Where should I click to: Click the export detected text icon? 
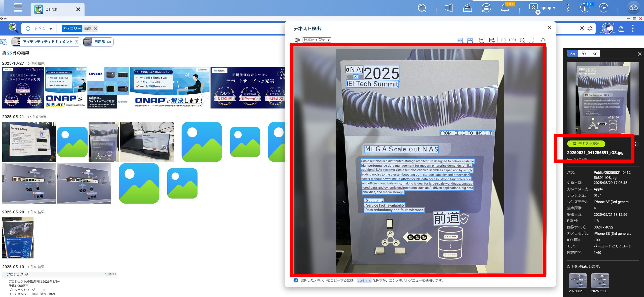click(x=492, y=40)
